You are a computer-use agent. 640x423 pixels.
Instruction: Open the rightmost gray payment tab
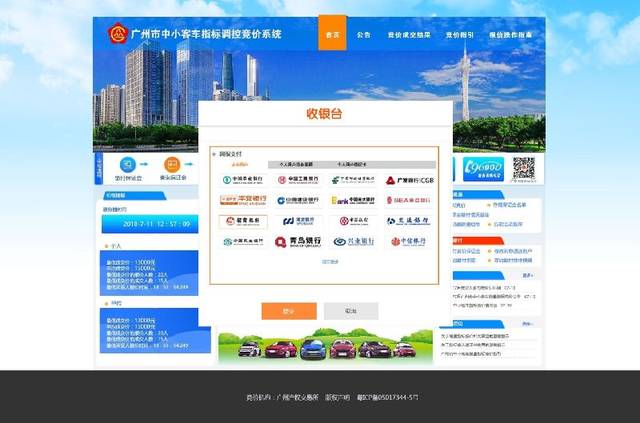click(352, 165)
